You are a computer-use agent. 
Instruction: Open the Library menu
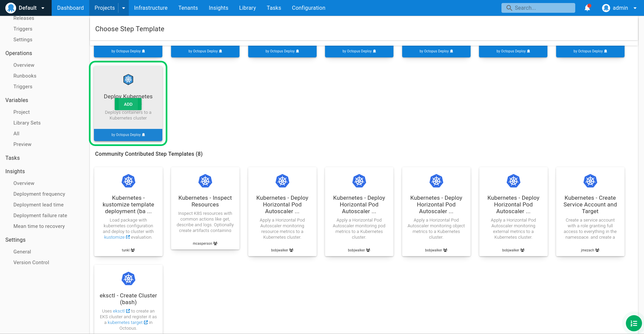(248, 8)
